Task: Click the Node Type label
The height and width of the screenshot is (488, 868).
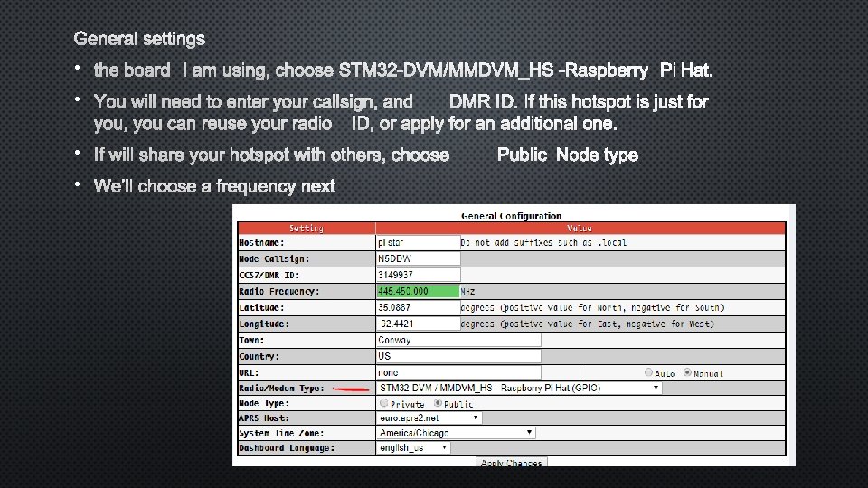Action: click(263, 403)
